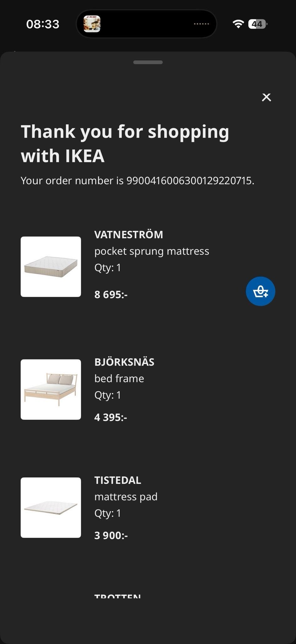Select the VATNESTRÖM product name

coord(129,235)
